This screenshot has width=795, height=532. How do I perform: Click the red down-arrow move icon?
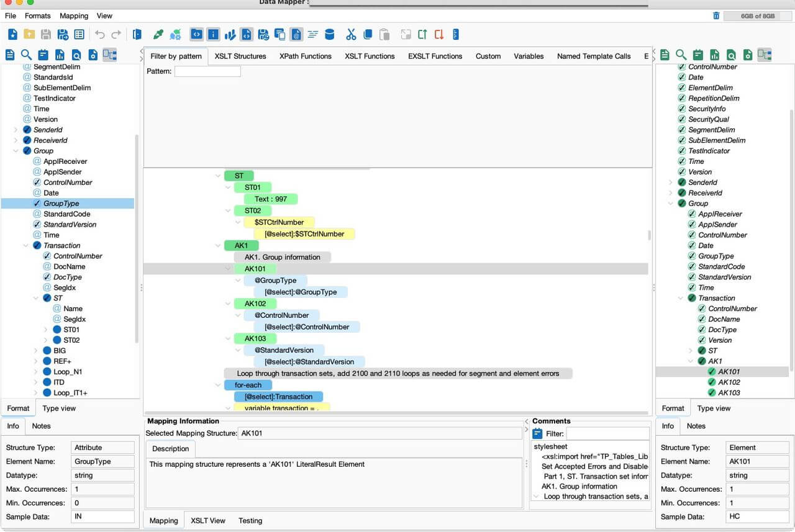click(439, 34)
